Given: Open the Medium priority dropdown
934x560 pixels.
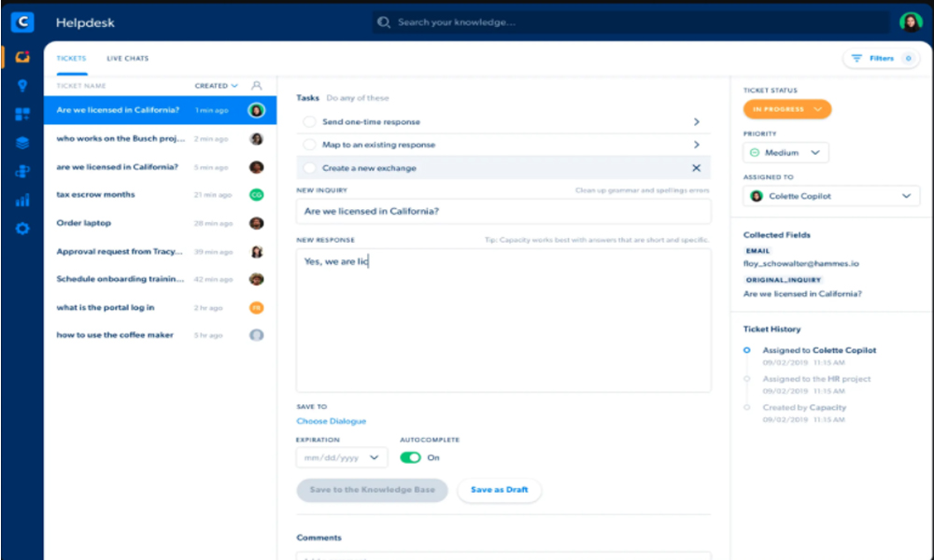Looking at the screenshot, I should coord(785,153).
